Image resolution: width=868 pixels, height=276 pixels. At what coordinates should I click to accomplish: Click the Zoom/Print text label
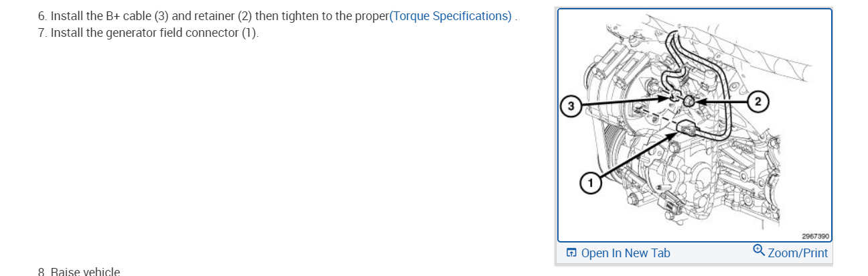pyautogui.click(x=798, y=253)
